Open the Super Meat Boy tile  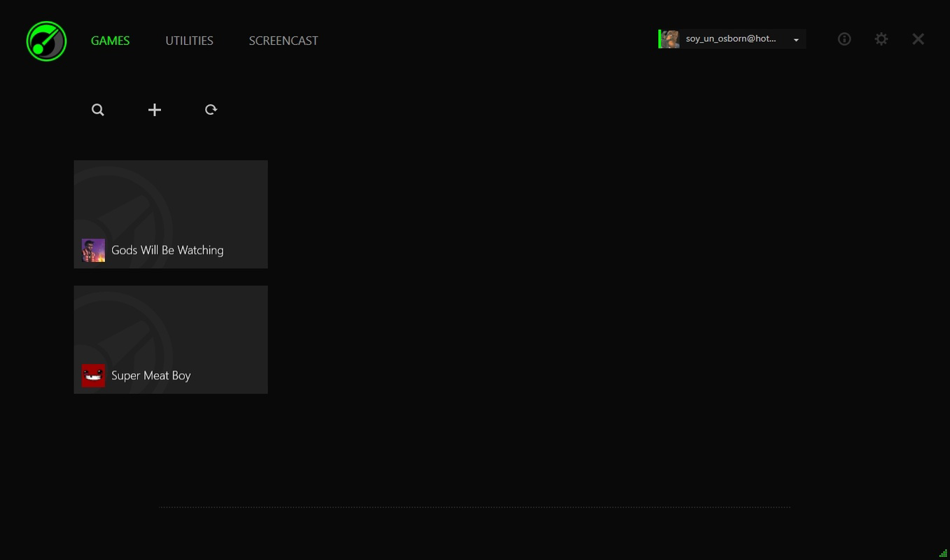pyautogui.click(x=171, y=339)
